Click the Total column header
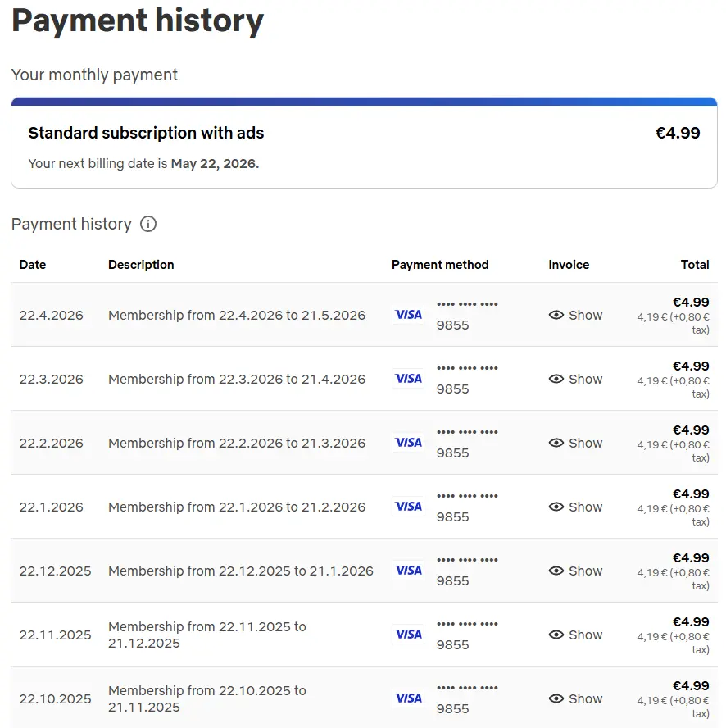 click(695, 265)
